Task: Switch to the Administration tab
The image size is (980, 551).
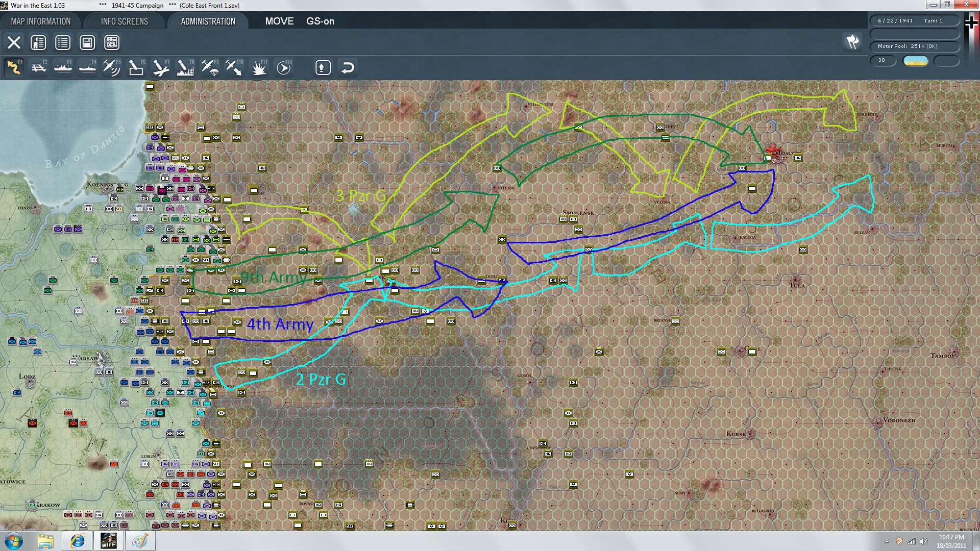Action: (208, 21)
